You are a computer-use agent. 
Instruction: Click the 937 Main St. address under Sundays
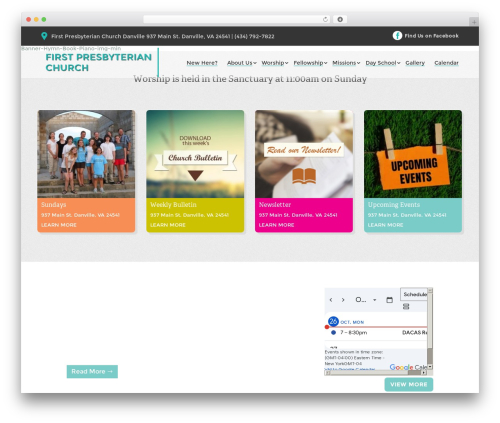[x=80, y=215]
